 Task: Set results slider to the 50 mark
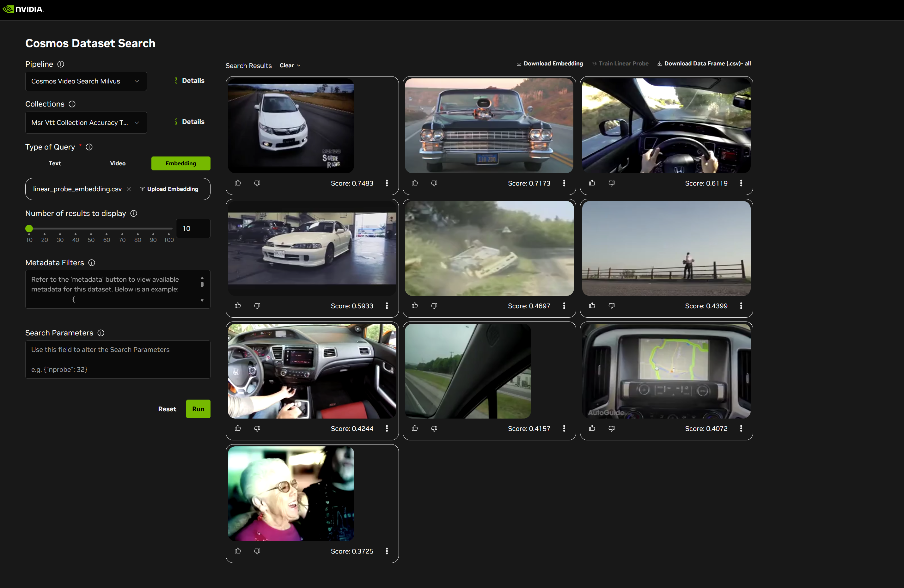(x=91, y=229)
